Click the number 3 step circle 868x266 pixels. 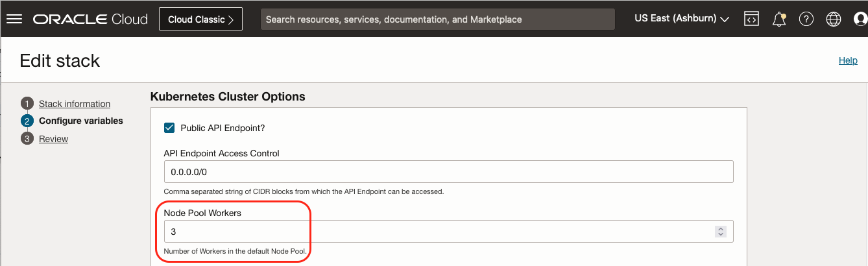[27, 139]
